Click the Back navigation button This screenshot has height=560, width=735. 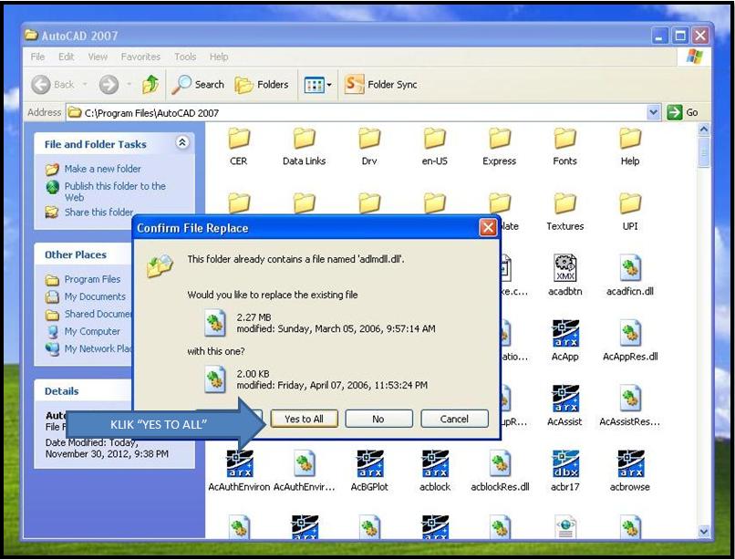pos(53,85)
